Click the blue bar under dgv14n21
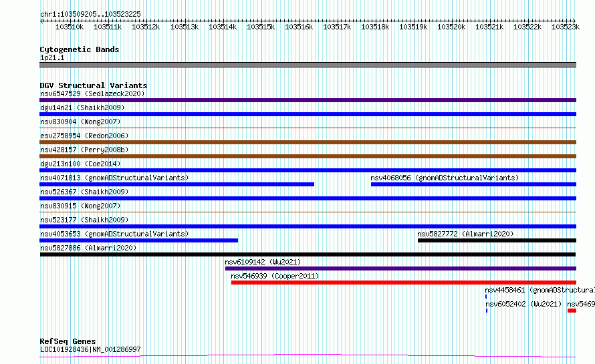This screenshot has width=595, height=364. (x=308, y=114)
